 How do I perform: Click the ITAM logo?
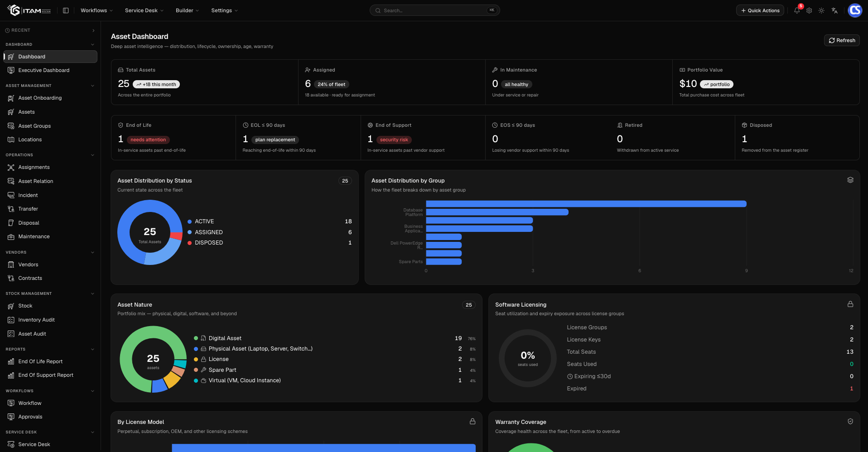click(x=29, y=10)
